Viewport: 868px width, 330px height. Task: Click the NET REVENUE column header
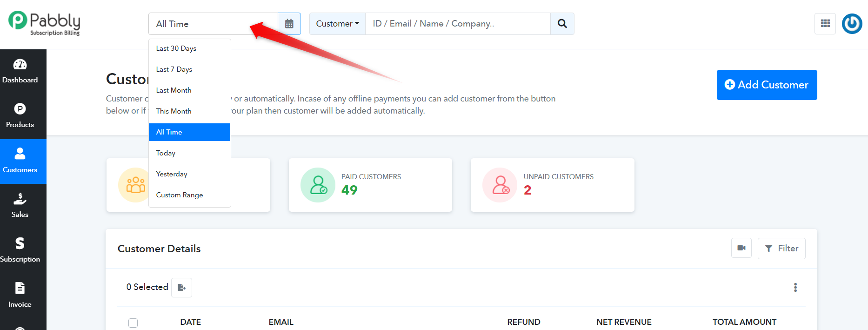[624, 322]
